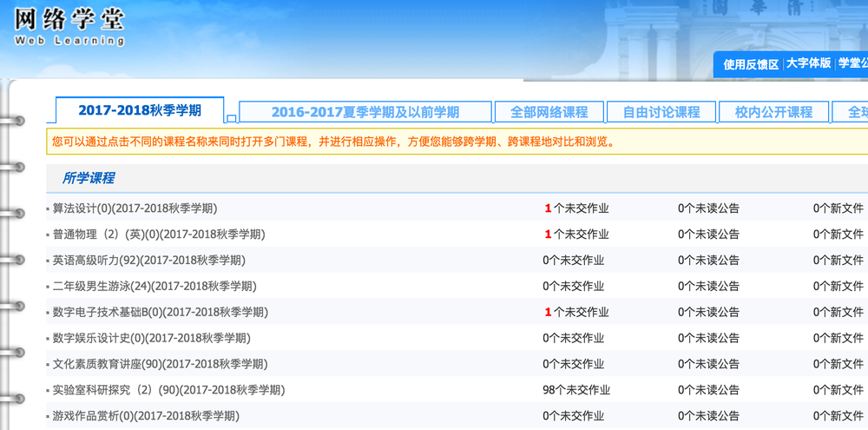Click 0个新文件 for 数字电子技术基础B

838,313
